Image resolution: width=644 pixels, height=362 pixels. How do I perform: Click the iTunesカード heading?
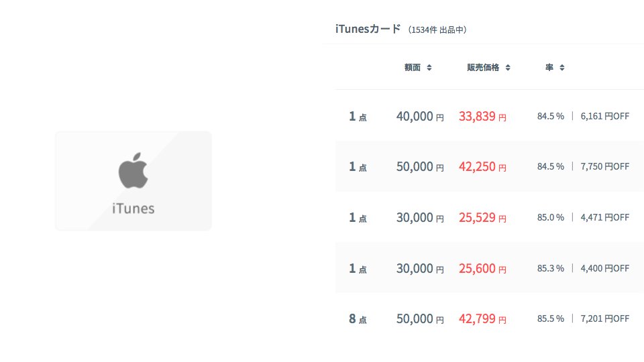pos(368,29)
